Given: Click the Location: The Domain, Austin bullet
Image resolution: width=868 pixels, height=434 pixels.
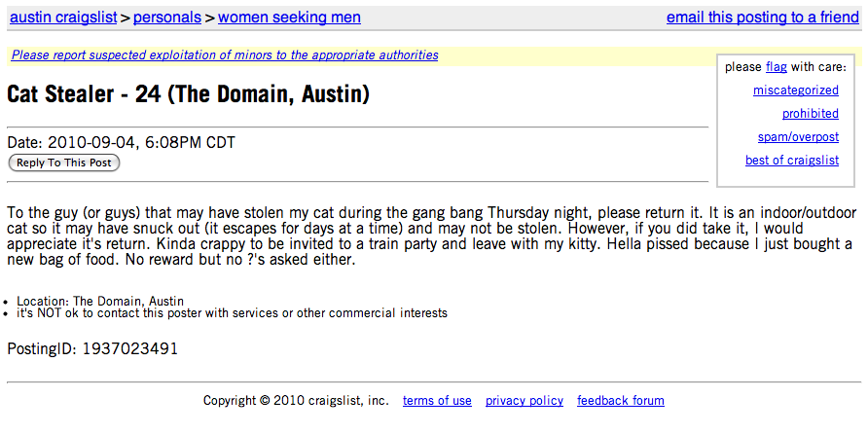Looking at the screenshot, I should pos(100,302).
